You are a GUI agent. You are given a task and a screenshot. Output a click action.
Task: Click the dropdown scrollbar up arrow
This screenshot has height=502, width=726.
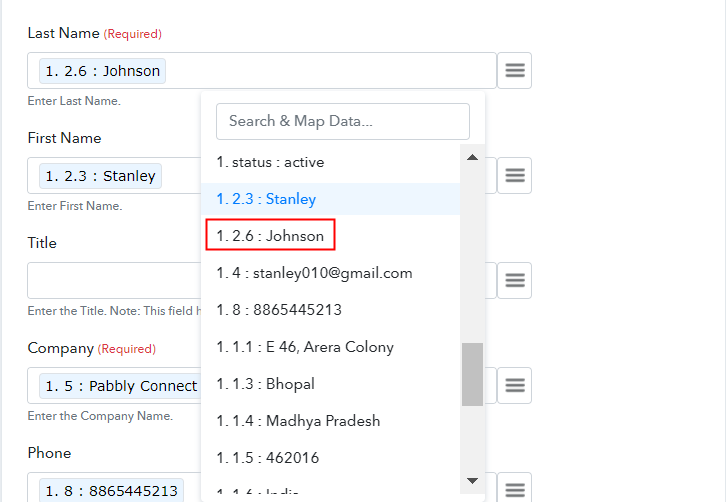(472, 157)
